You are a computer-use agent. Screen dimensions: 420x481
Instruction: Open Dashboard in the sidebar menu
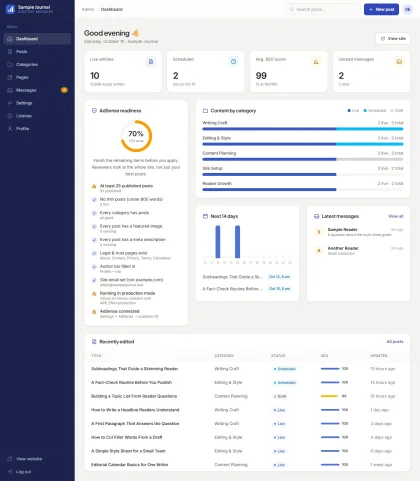[37, 39]
